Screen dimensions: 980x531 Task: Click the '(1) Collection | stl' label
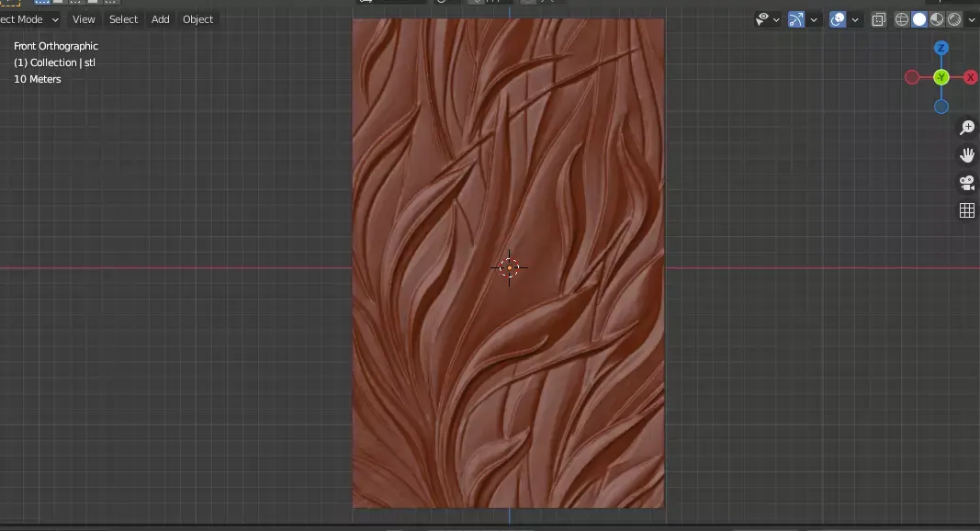point(54,62)
